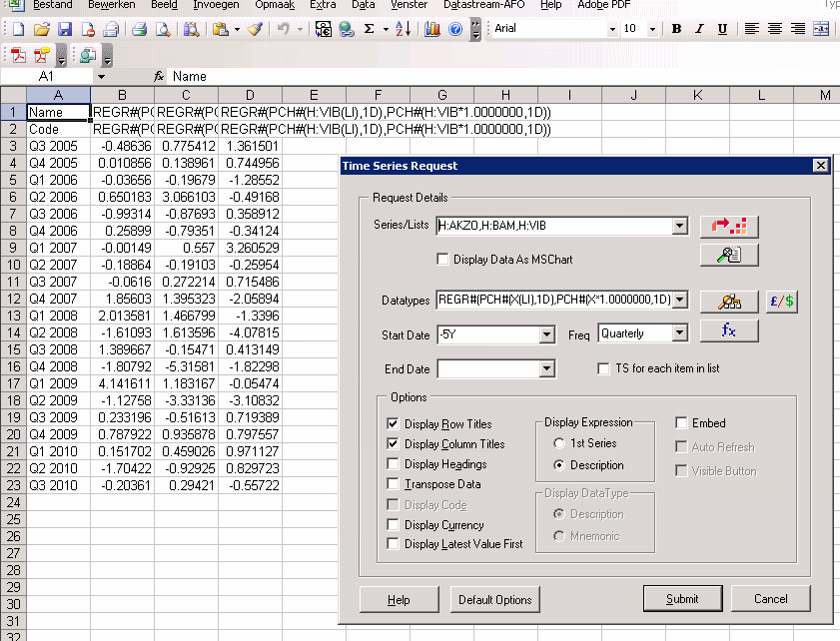This screenshot has height=641, width=840.
Task: Check TS for each item in list
Action: [x=603, y=368]
